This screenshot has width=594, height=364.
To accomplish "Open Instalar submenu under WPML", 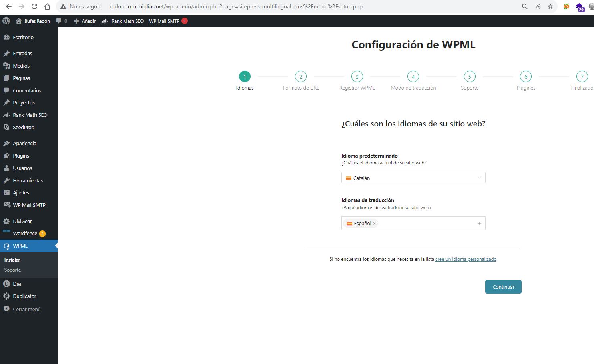I will click(12, 260).
